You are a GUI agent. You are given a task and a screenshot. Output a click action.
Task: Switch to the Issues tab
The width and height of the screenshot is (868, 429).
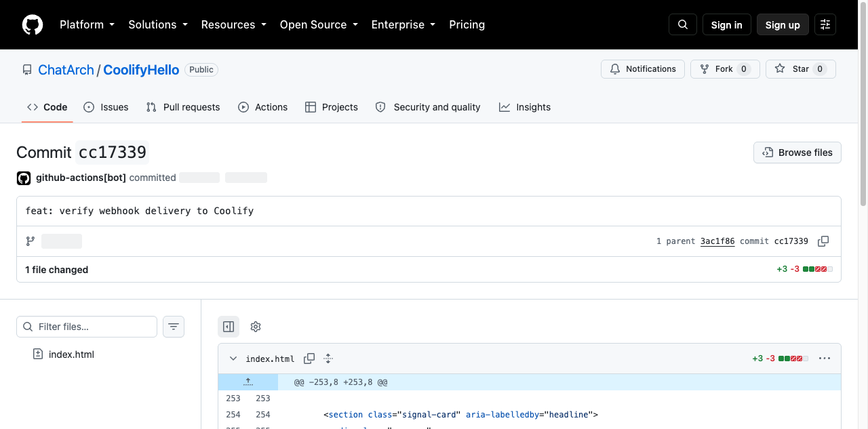pos(106,107)
